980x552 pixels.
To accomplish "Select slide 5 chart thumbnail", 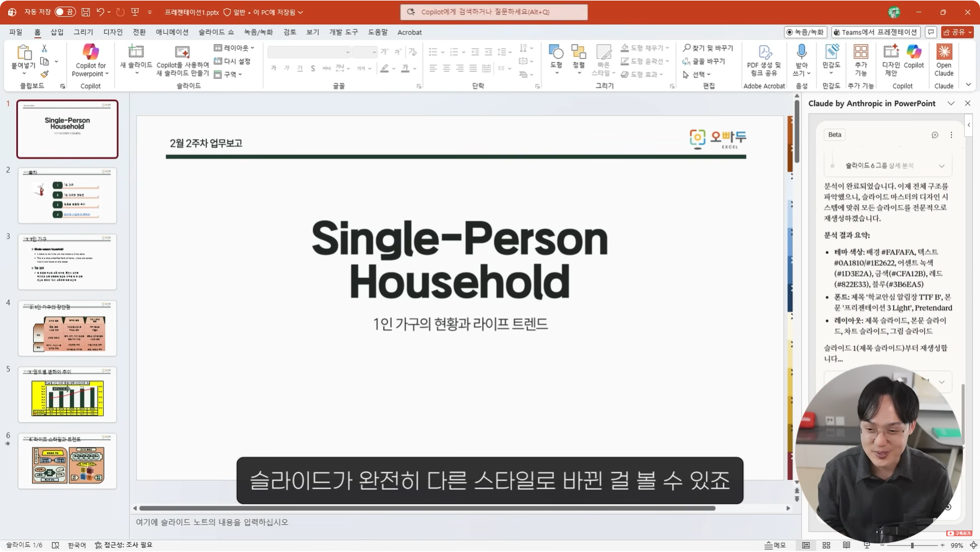I will click(x=67, y=394).
